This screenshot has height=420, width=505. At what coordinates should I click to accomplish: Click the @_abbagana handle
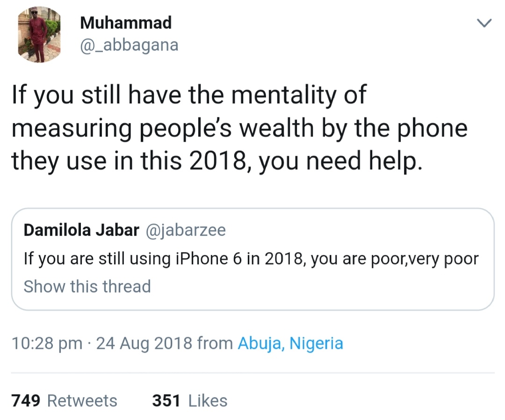130,45
